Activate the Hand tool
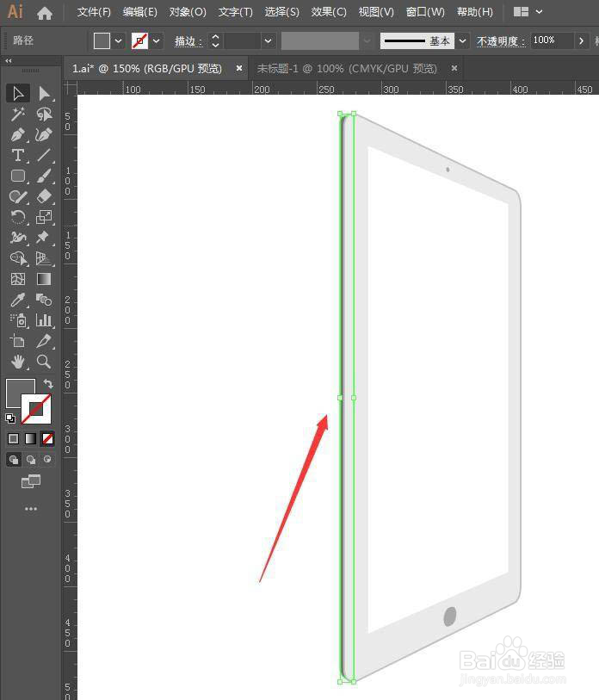 click(x=18, y=362)
